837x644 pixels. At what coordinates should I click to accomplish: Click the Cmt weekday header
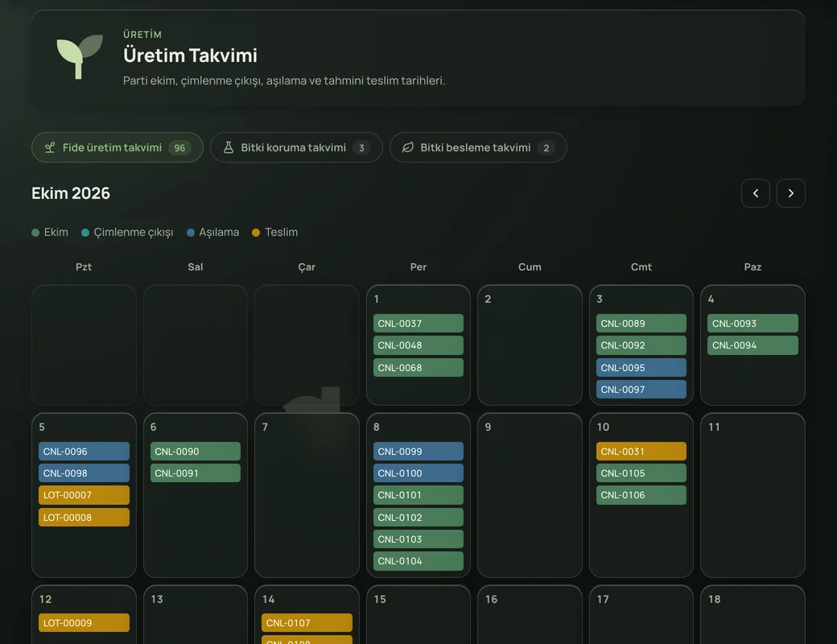(641, 266)
